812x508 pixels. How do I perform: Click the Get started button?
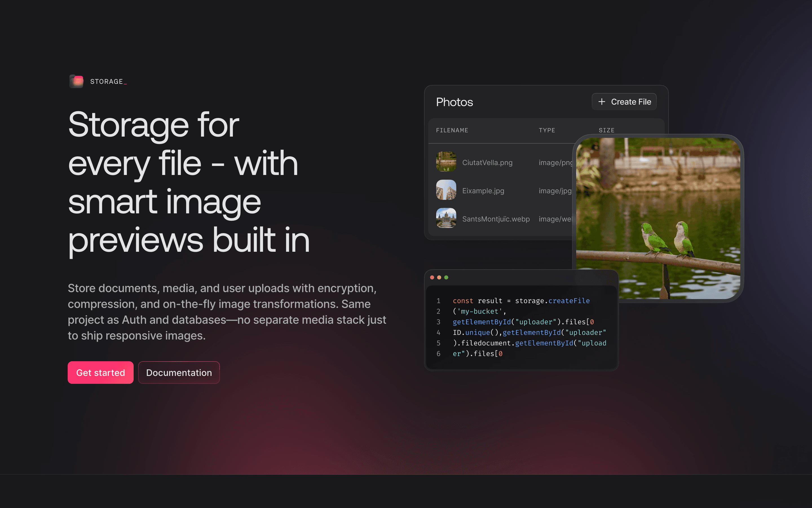pyautogui.click(x=100, y=372)
